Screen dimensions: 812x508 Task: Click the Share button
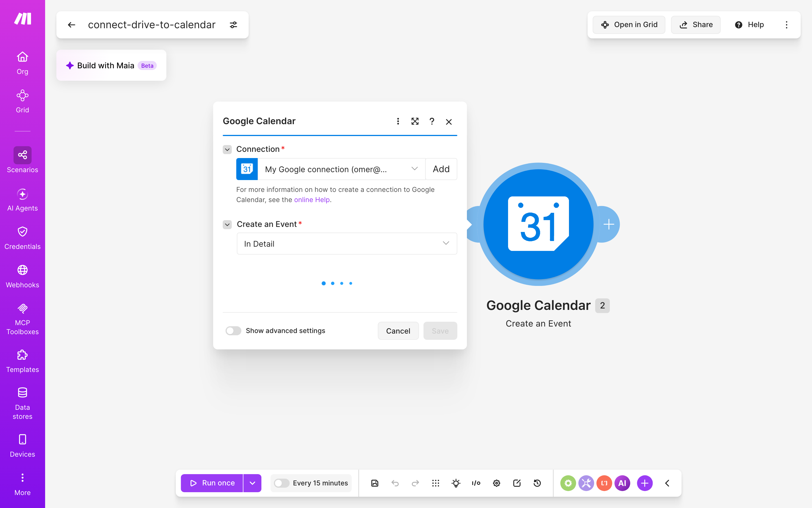696,25
